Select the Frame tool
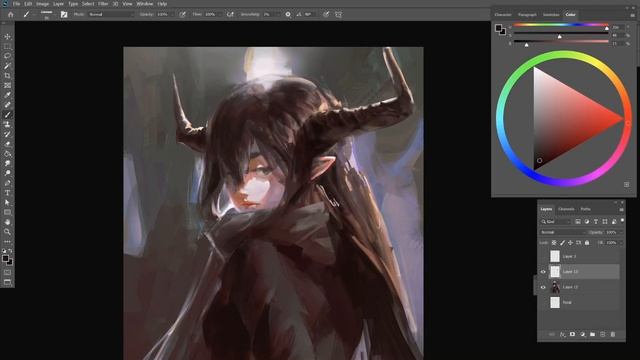Screen dimensions: 640x360 [x=7, y=85]
